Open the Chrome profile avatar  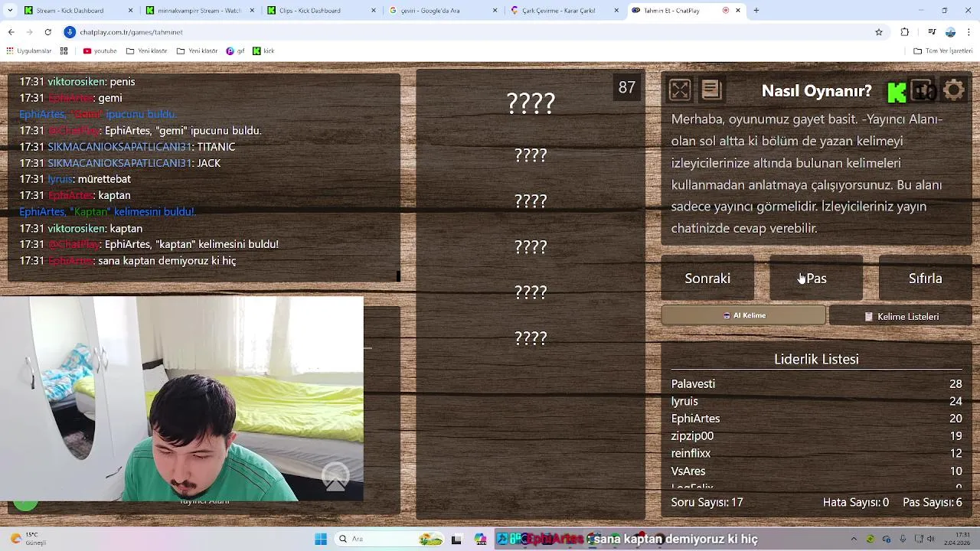(950, 32)
